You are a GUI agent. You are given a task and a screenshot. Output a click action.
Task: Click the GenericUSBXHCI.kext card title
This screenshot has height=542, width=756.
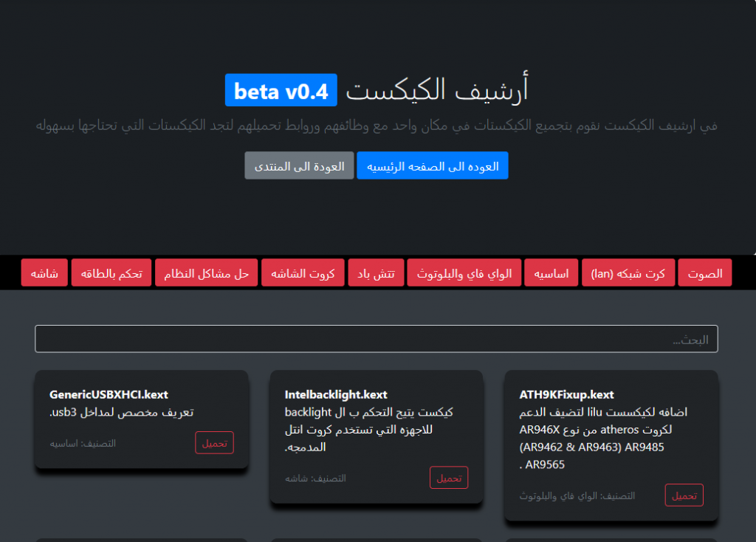(109, 395)
